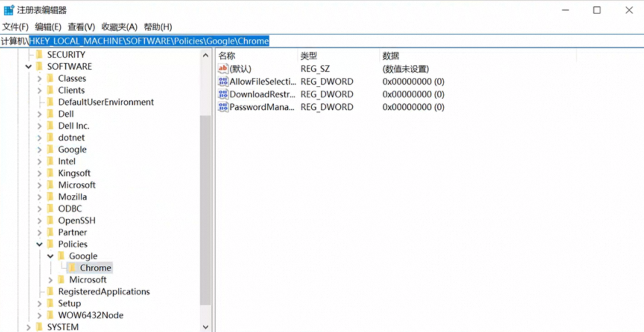This screenshot has width=644, height=332.
Task: Expand the Dell key
Action: point(40,114)
